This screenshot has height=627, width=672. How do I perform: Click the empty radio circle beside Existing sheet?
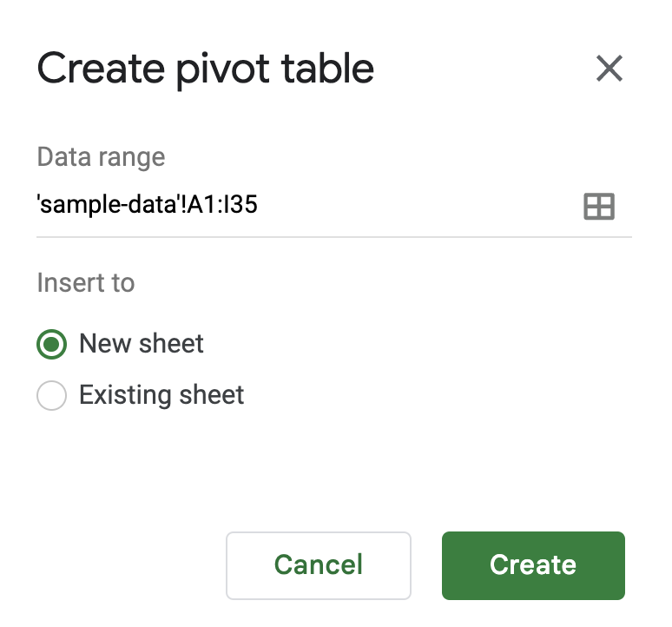pos(51,395)
